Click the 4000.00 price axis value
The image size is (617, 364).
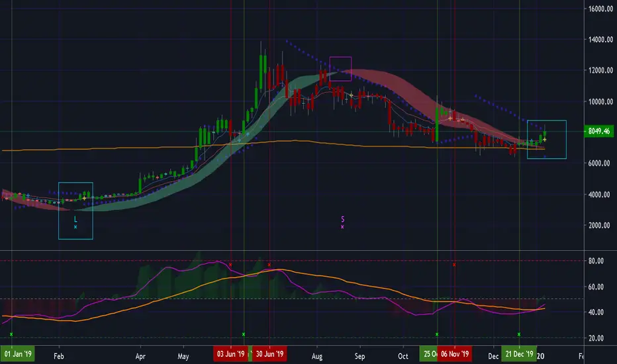[600, 195]
